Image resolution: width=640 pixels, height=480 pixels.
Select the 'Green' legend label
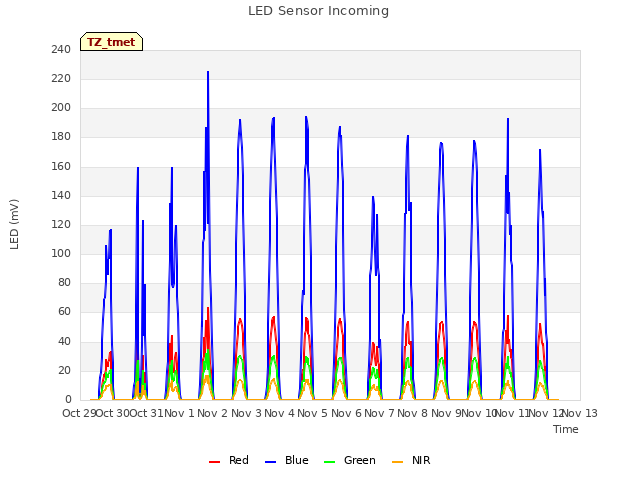(360, 460)
